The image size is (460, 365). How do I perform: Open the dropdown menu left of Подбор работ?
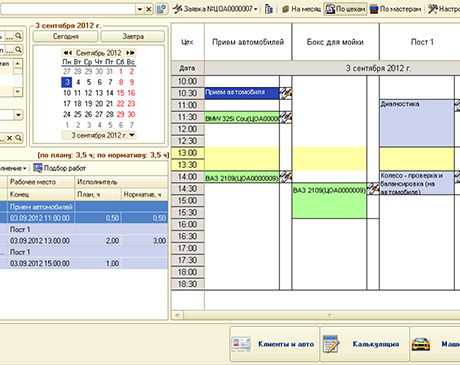[13, 168]
